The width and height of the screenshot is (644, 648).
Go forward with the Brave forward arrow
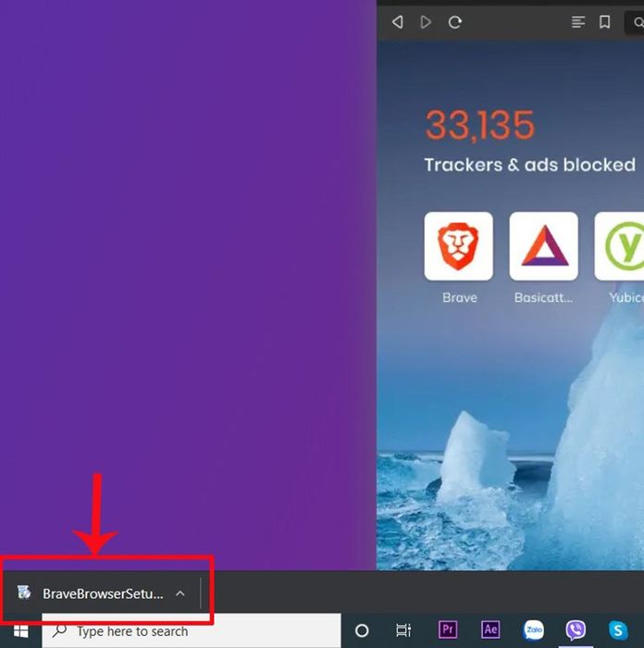tap(426, 22)
